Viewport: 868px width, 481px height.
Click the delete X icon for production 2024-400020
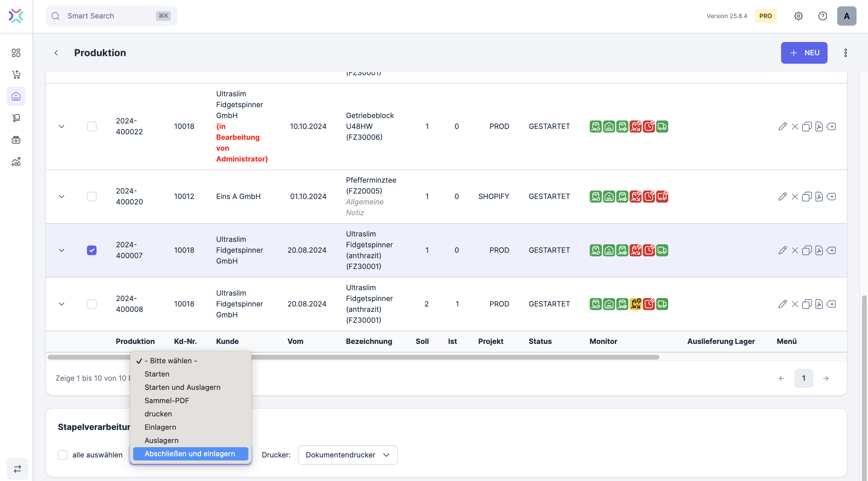coord(795,197)
